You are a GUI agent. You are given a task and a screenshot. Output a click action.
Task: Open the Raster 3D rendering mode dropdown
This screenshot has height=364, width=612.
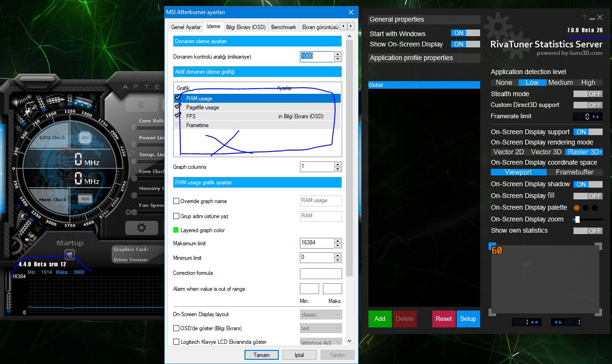tap(584, 152)
